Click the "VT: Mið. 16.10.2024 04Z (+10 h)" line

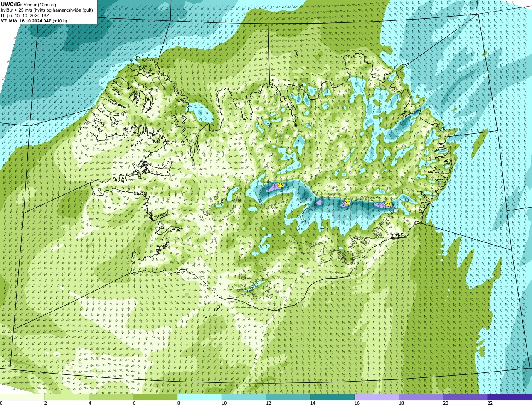point(34,21)
